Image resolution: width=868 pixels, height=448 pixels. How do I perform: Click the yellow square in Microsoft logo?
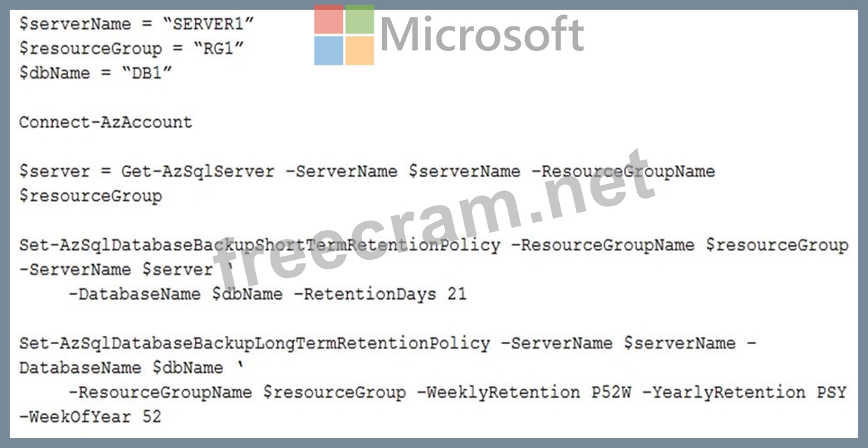[x=360, y=50]
